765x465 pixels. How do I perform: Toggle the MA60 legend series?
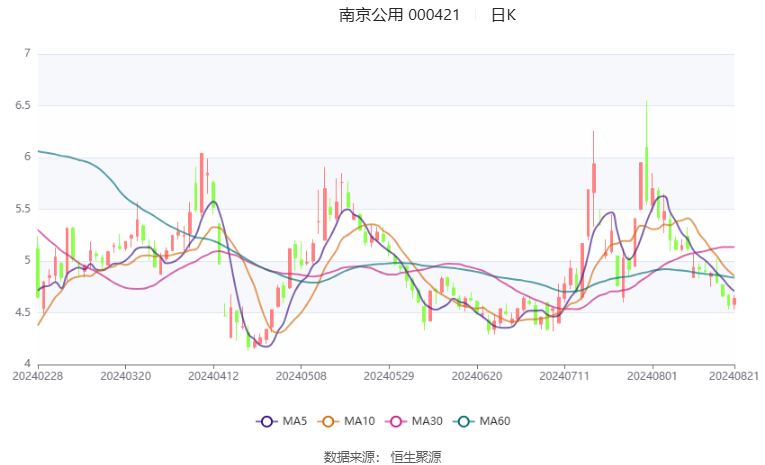coord(482,421)
